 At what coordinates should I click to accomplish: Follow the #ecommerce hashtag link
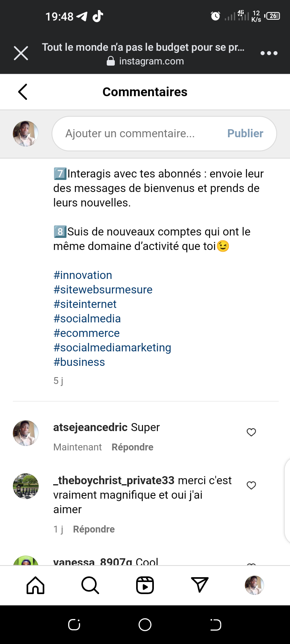(x=86, y=333)
